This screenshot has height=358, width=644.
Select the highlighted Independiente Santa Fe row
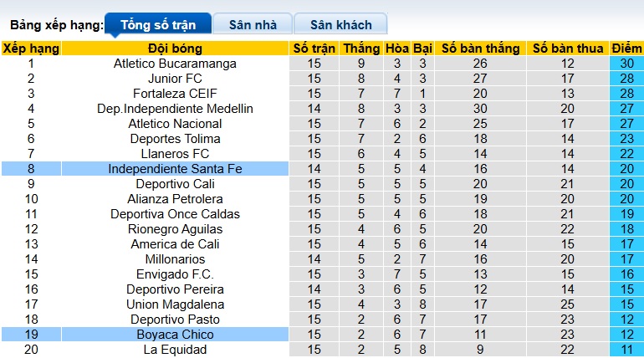coord(175,169)
